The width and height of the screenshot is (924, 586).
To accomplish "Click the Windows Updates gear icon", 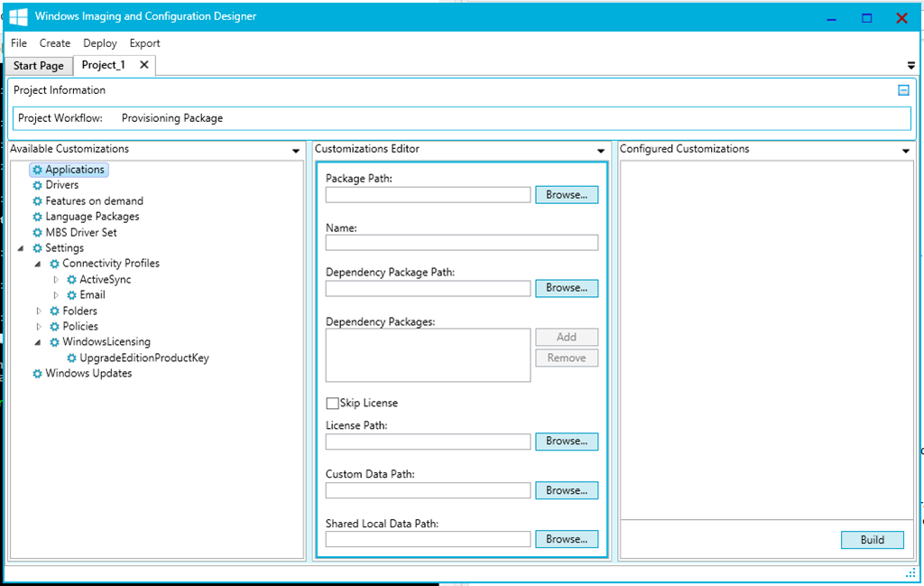I will (37, 374).
